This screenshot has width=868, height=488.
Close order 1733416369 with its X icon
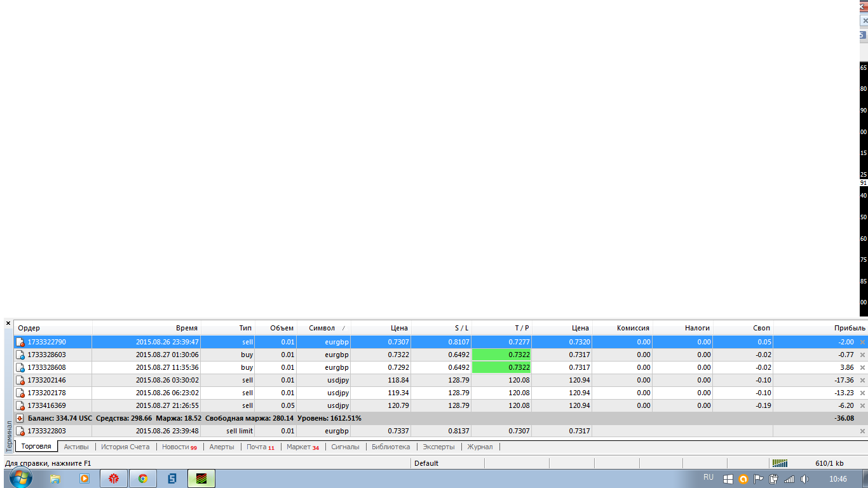tap(862, 405)
